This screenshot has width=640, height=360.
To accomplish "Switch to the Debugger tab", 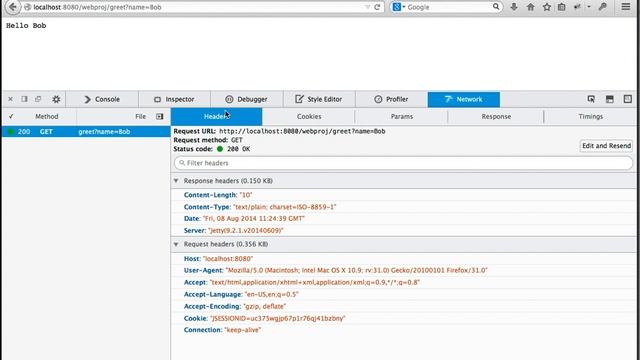I will tap(247, 99).
